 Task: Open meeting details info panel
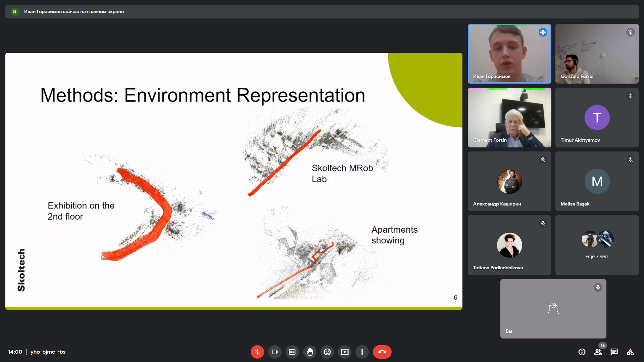point(582,352)
